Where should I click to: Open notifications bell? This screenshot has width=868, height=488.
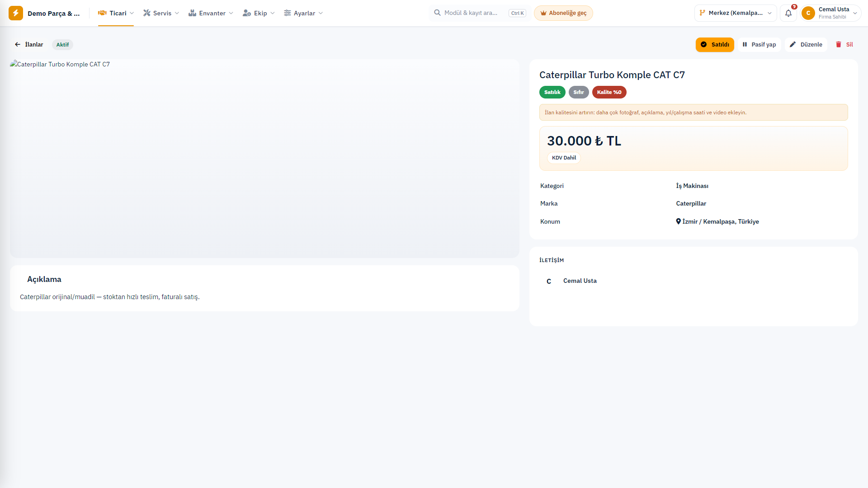pyautogui.click(x=788, y=13)
